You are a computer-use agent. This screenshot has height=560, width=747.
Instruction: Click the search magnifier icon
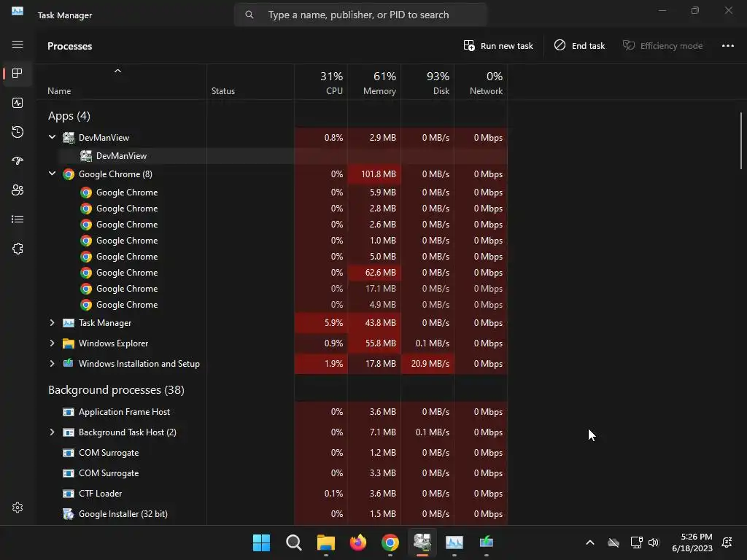[x=249, y=15]
